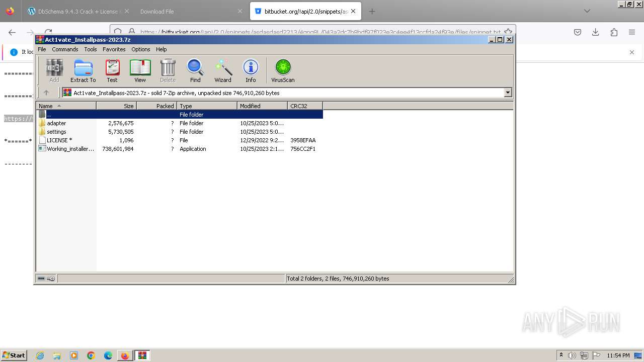
Task: Click the Test archive toolbar icon
Action: point(112,70)
